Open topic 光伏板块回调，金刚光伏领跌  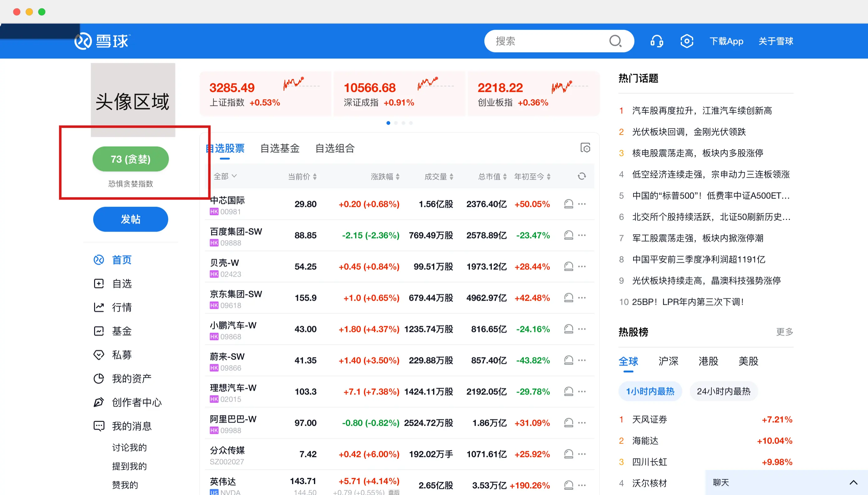coord(689,132)
